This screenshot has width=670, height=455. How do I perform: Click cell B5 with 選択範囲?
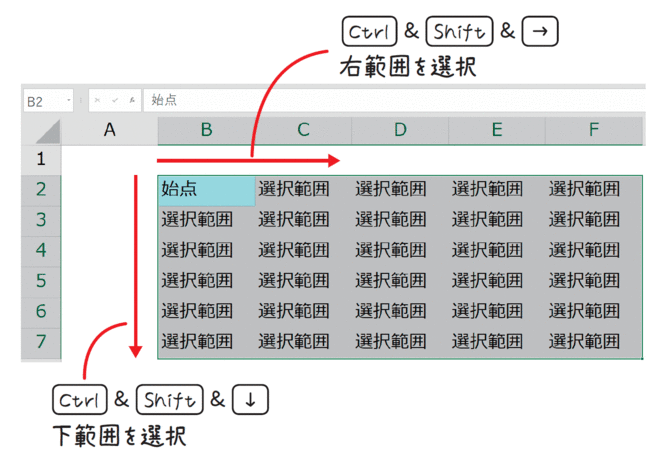click(206, 281)
